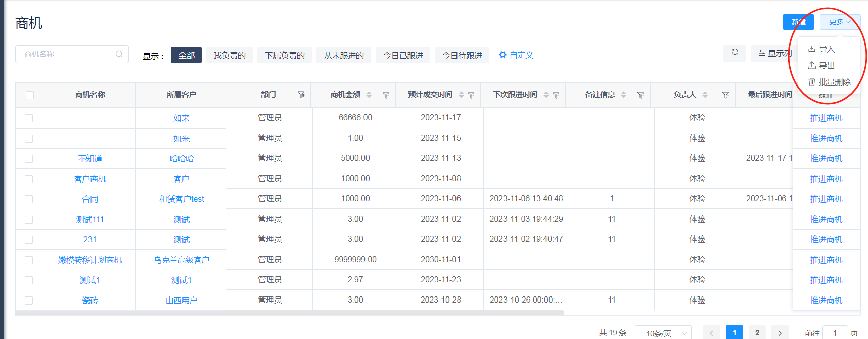Viewport: 868px width, 339px height.
Task: Select the checkbox for 瓷砖 row
Action: point(29,301)
